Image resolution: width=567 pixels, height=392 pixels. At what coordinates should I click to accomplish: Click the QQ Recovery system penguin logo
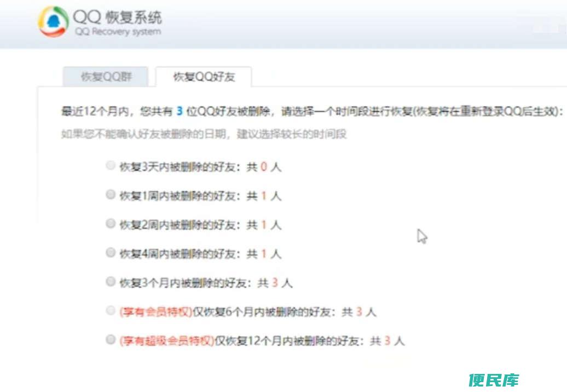tap(53, 21)
